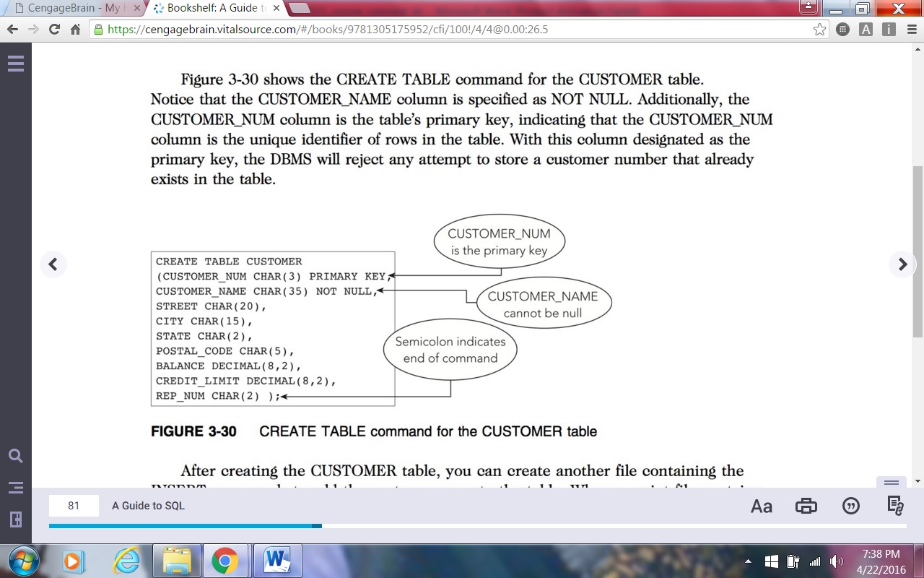Reload the current page
This screenshot has height=578, width=924.
pos(54,30)
